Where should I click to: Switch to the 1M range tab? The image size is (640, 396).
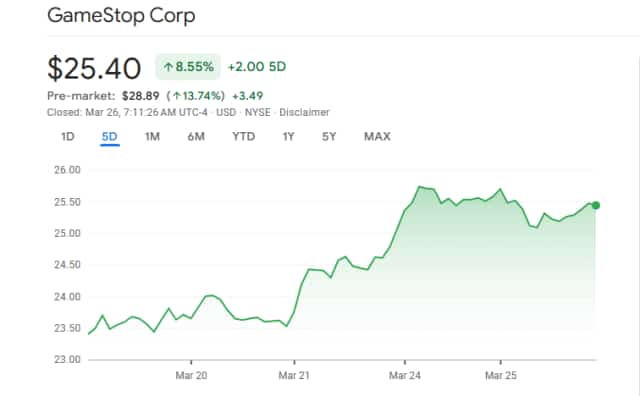click(152, 136)
